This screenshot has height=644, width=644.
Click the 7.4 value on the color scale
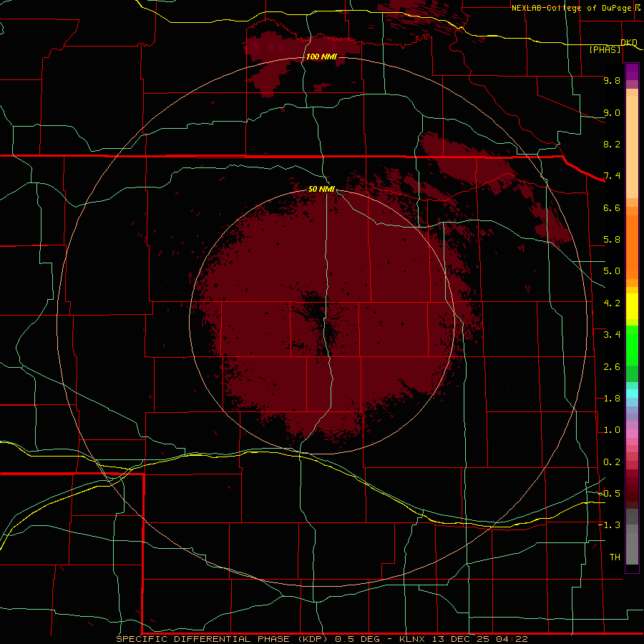pos(612,176)
